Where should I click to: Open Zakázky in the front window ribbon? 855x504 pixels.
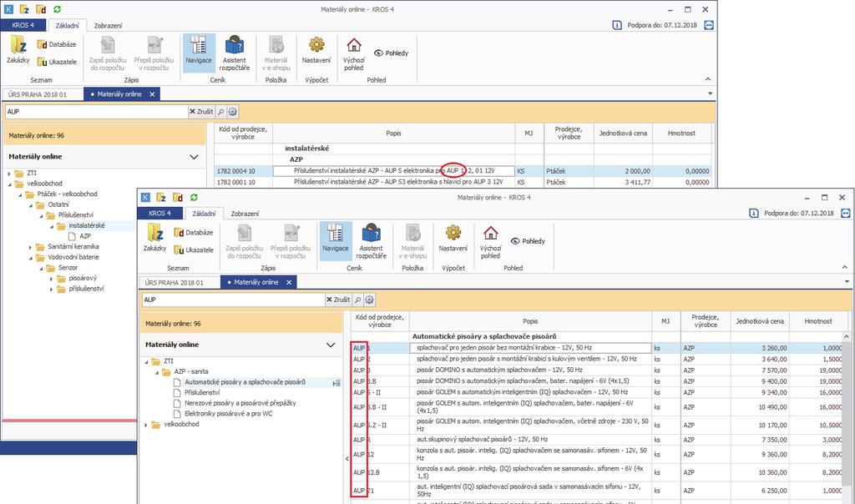click(x=154, y=238)
